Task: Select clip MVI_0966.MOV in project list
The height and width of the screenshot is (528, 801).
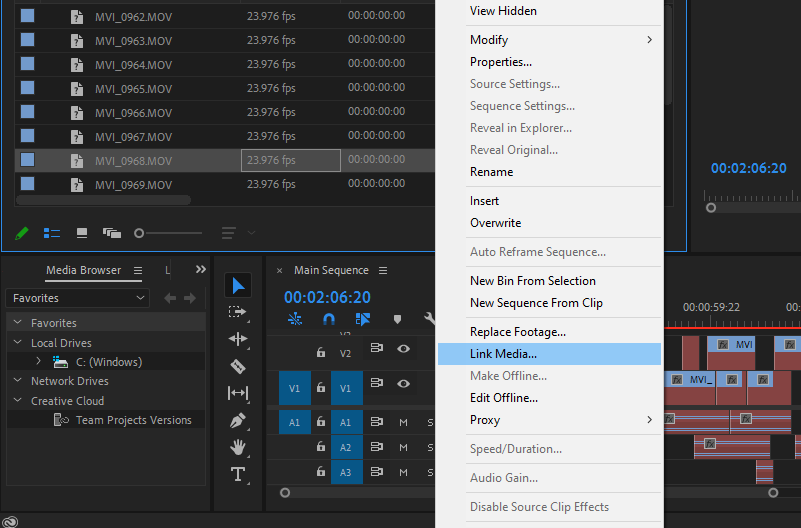Action: (x=133, y=113)
